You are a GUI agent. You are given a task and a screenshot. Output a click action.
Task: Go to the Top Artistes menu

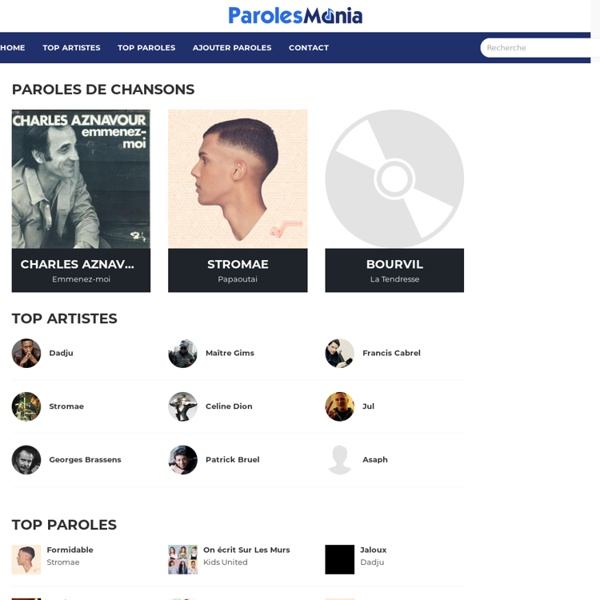(x=72, y=48)
